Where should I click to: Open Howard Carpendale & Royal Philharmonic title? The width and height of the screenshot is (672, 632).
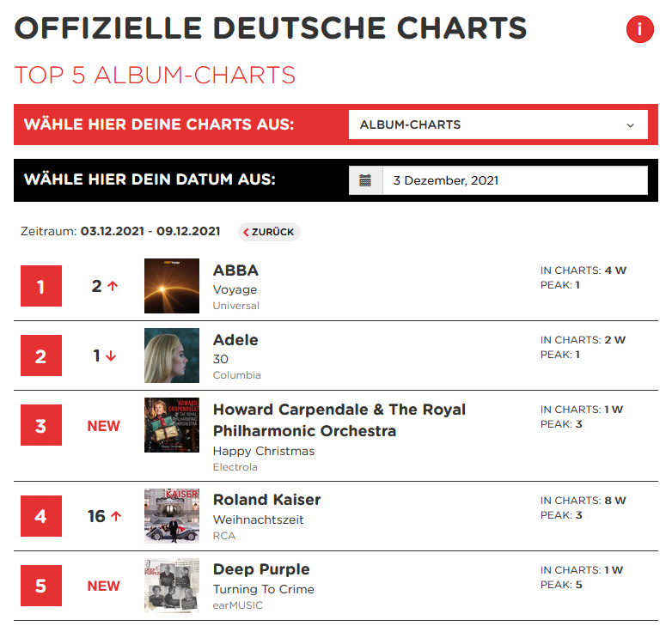pos(339,420)
